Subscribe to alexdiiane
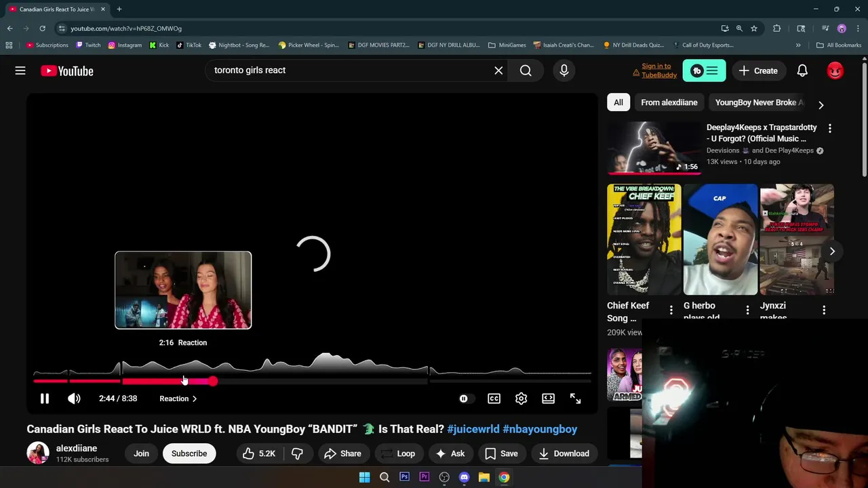The height and width of the screenshot is (488, 868). click(x=189, y=453)
